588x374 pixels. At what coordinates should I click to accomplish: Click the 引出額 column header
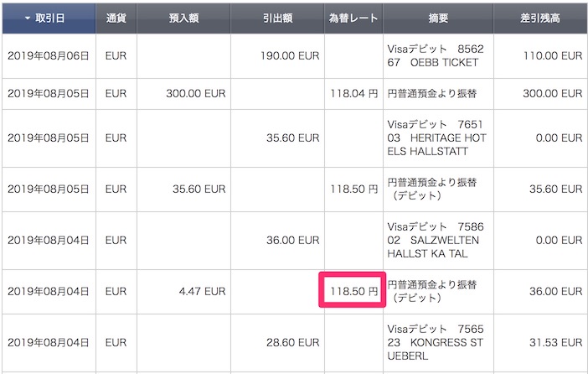tap(277, 18)
